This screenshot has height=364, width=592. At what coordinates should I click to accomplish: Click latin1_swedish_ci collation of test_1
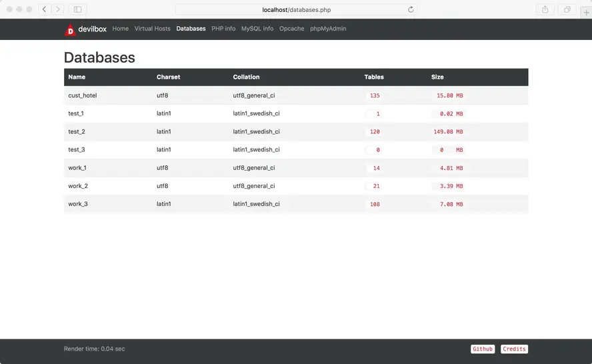(257, 113)
